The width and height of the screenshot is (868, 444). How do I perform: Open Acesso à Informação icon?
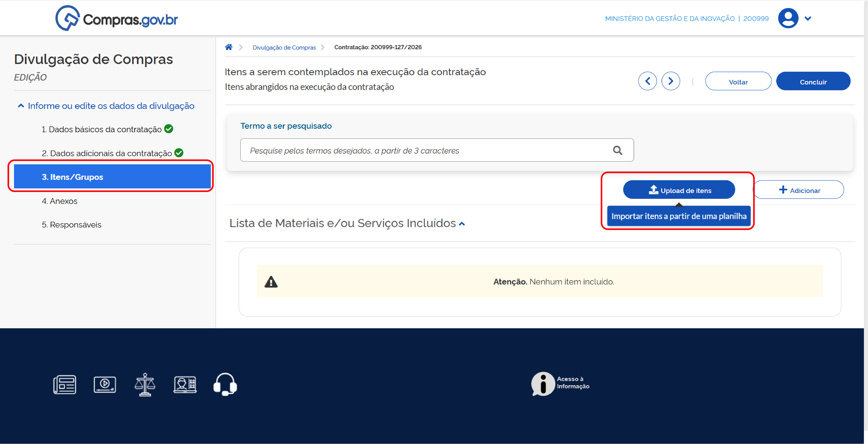point(560,384)
